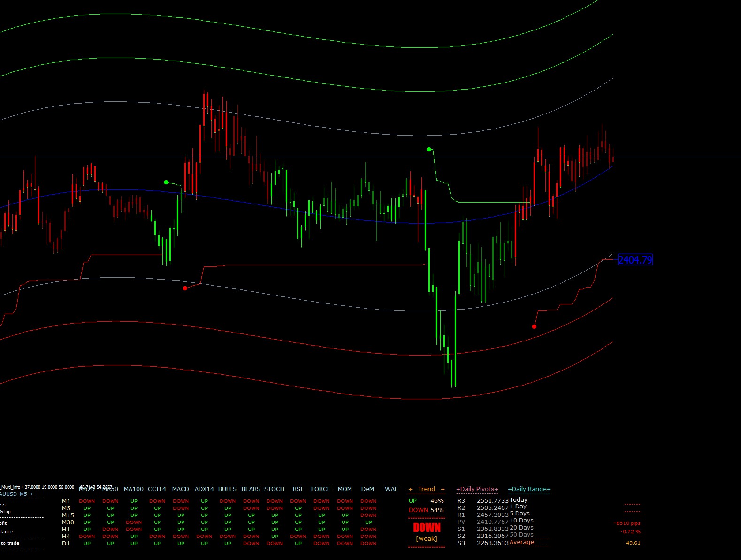Click the R2 pivot value 2505.2467
The height and width of the screenshot is (560, 741).
493,508
